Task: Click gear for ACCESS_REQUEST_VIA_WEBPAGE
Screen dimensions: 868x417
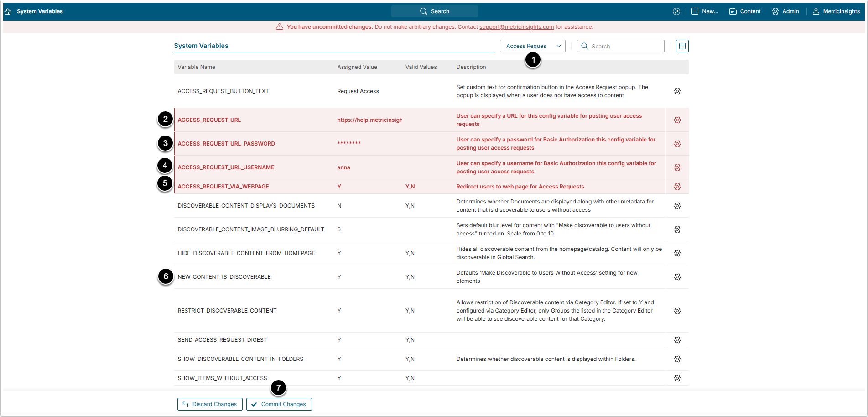Action: [677, 187]
